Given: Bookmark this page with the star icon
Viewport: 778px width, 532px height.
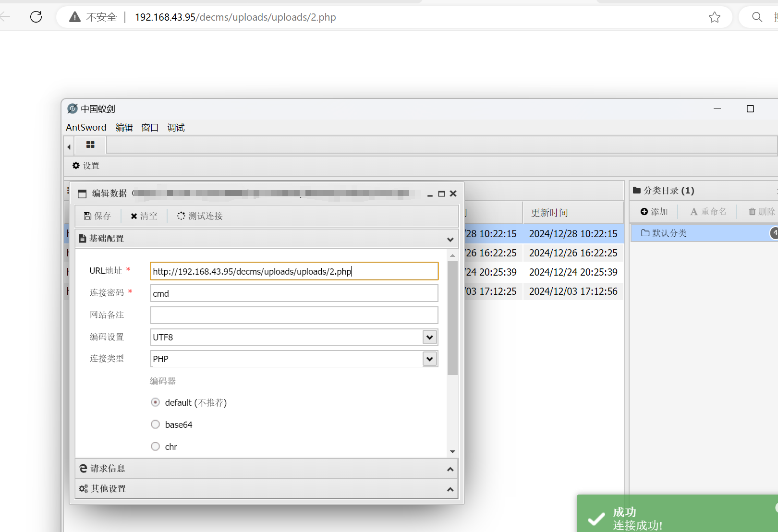Looking at the screenshot, I should point(715,17).
